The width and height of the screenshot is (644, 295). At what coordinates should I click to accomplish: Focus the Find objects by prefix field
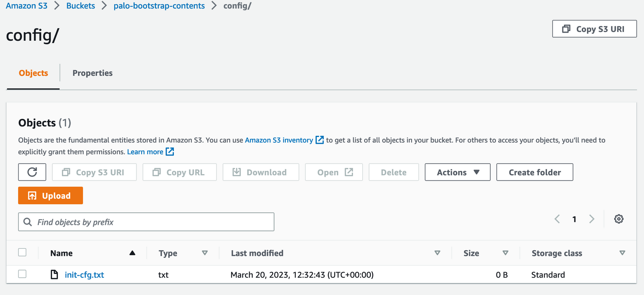pos(146,222)
